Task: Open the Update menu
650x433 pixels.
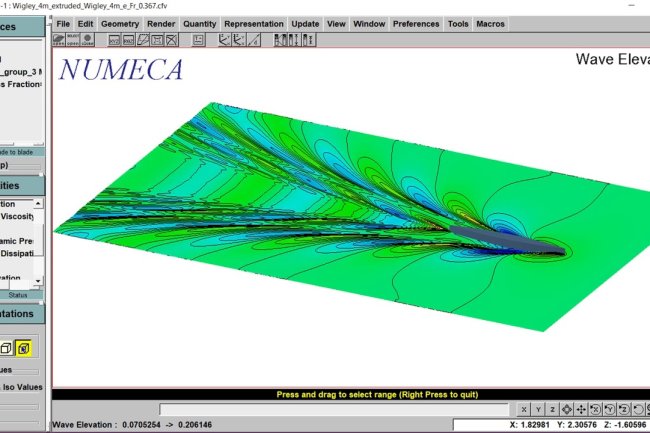Action: tap(305, 24)
